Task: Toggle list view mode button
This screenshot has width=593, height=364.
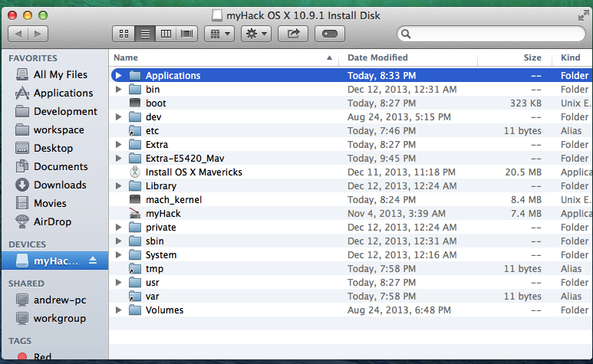Action: coord(145,34)
